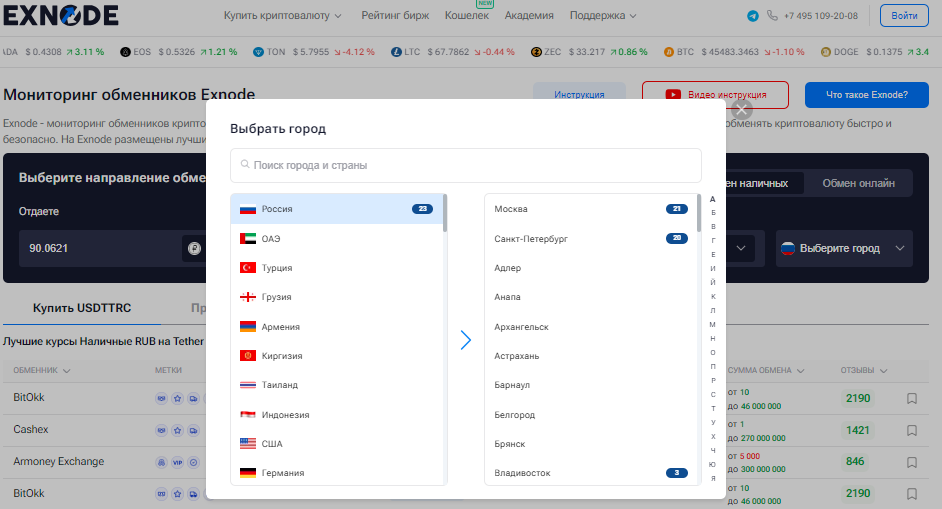The height and width of the screenshot is (509, 942).
Task: Open Рейтинг бирж page
Action: pos(395,16)
